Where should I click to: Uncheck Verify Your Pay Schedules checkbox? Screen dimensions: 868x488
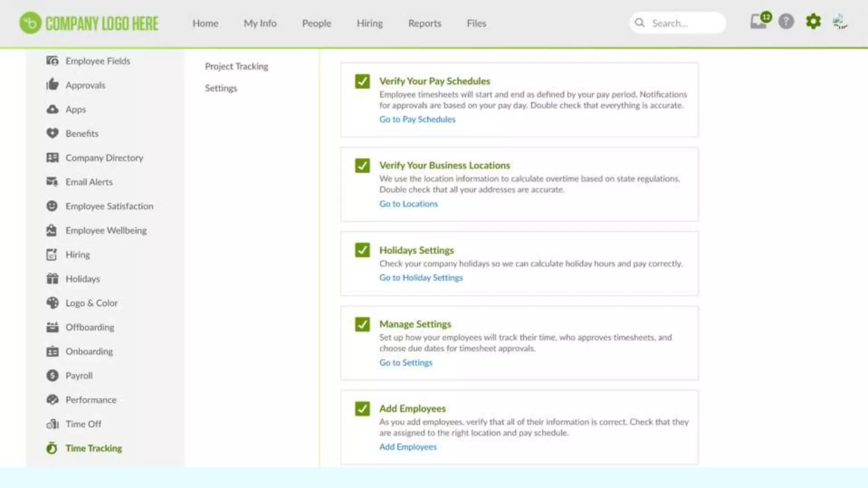(362, 81)
